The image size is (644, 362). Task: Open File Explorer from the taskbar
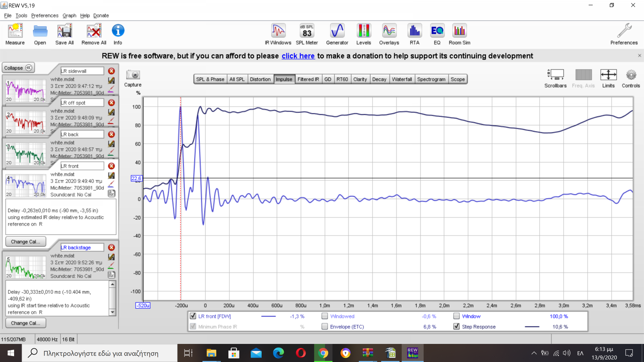(211, 353)
